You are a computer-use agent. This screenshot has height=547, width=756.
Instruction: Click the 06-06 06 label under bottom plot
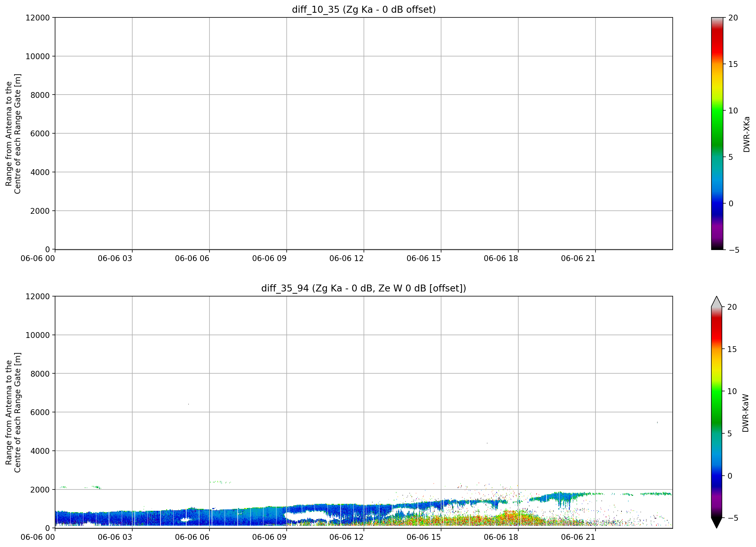[192, 537]
